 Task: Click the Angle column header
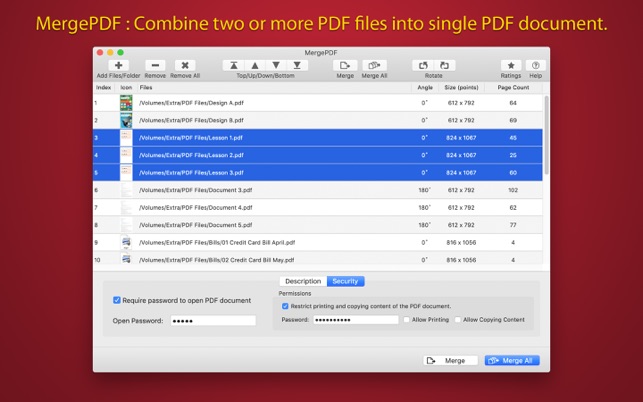click(425, 87)
